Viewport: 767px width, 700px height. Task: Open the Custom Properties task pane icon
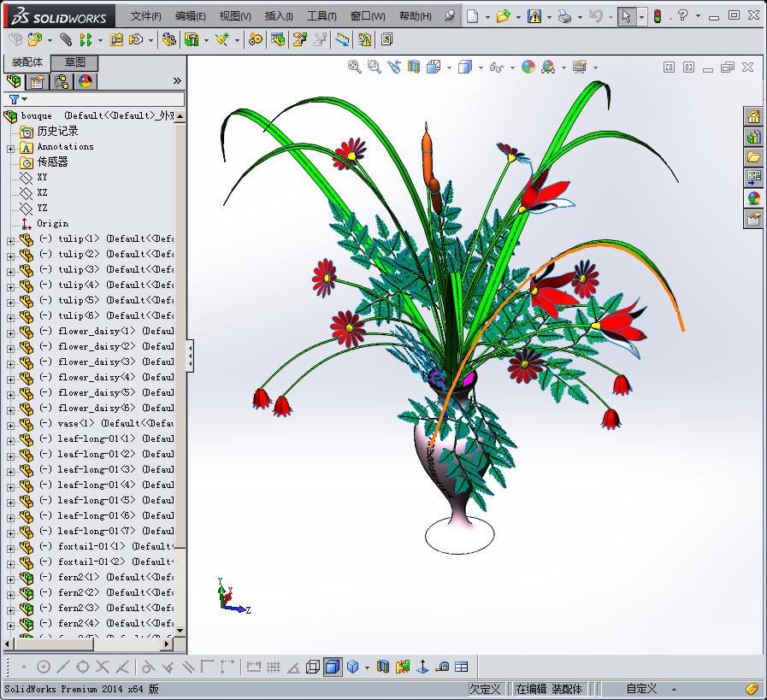coord(753,219)
